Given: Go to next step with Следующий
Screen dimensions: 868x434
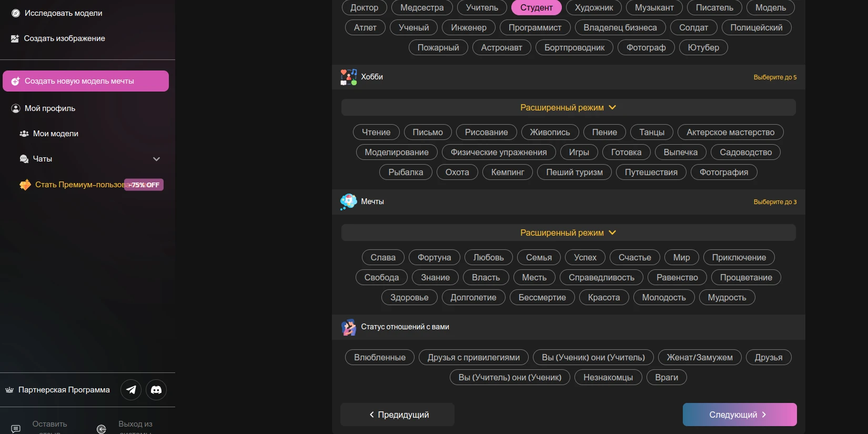Looking at the screenshot, I should [739, 415].
